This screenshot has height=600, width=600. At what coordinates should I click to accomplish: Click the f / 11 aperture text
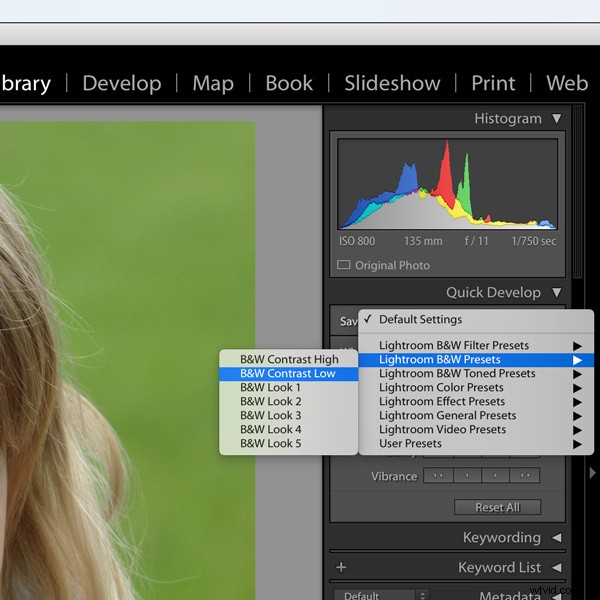[476, 241]
